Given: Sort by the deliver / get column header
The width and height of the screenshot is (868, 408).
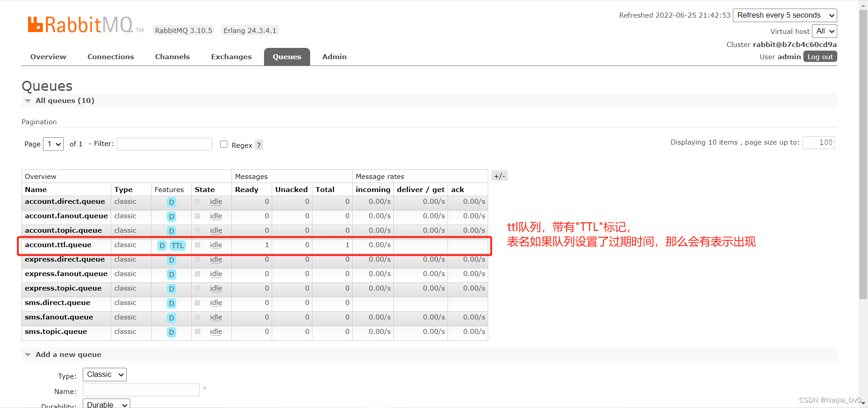Looking at the screenshot, I should tap(421, 190).
